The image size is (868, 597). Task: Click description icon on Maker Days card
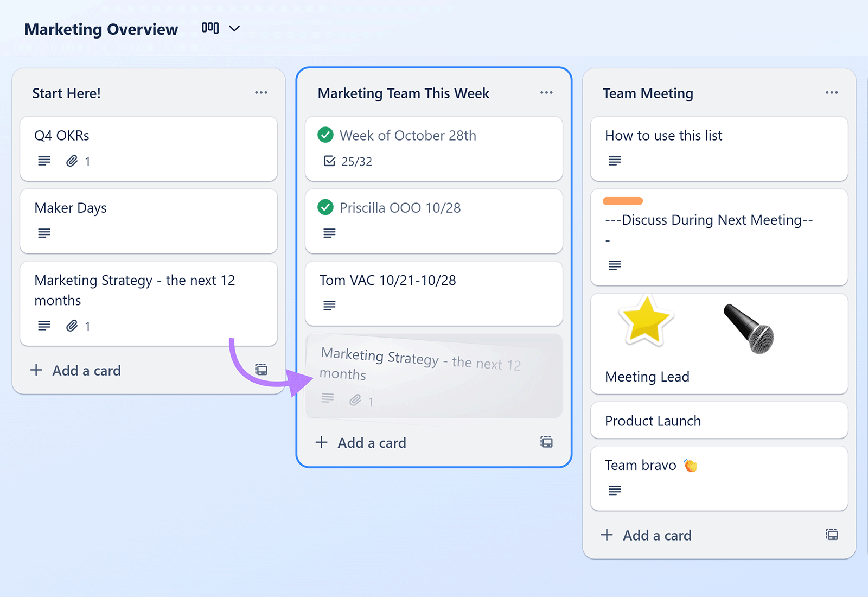click(44, 233)
